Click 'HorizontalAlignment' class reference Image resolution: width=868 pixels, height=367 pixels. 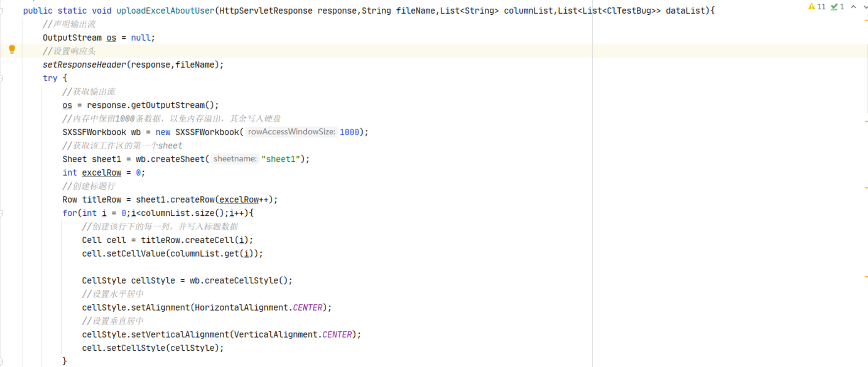tap(241, 308)
